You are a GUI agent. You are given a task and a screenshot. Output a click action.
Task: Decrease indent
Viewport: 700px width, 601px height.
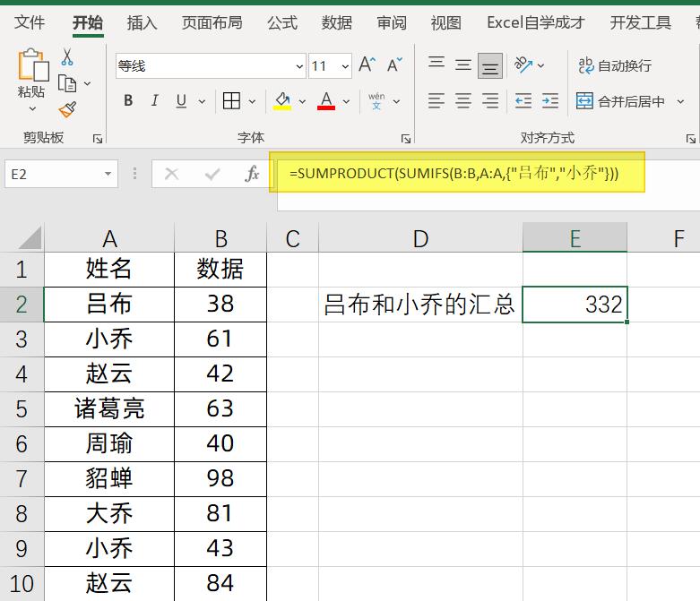pyautogui.click(x=523, y=101)
